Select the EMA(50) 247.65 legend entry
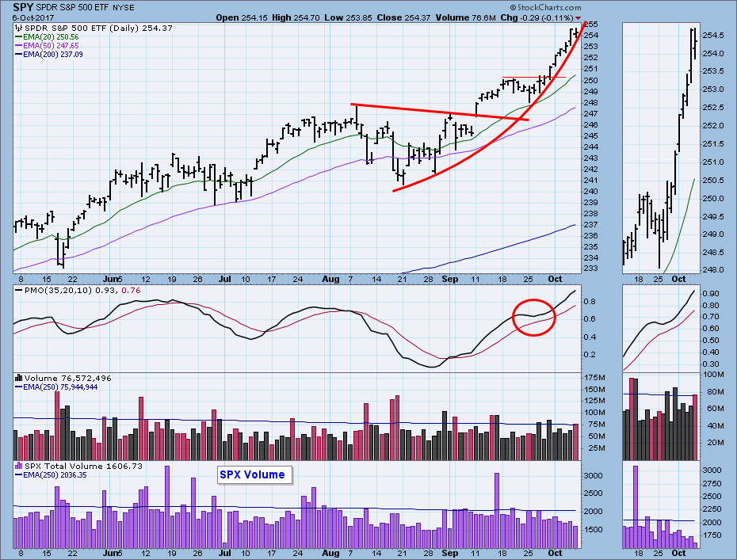This screenshot has height=560, width=737. [47, 46]
